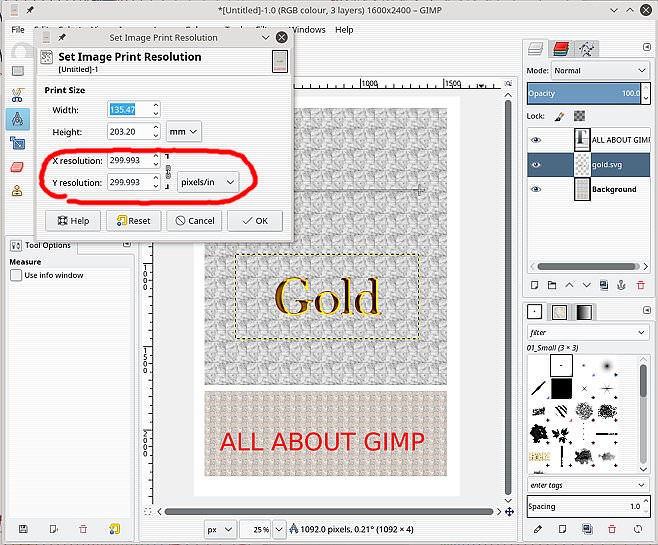Open the pixels/in resolution unit dropdown

coord(208,182)
